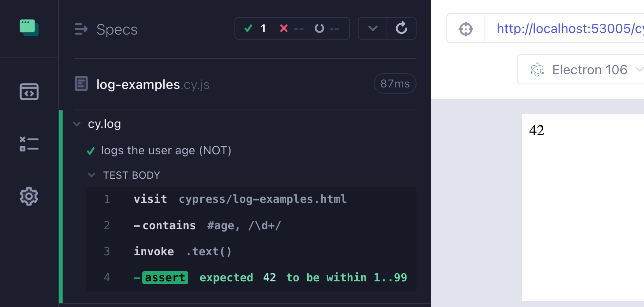644x307 pixels.
Task: Collapse the TEST BODY section
Action: point(92,175)
